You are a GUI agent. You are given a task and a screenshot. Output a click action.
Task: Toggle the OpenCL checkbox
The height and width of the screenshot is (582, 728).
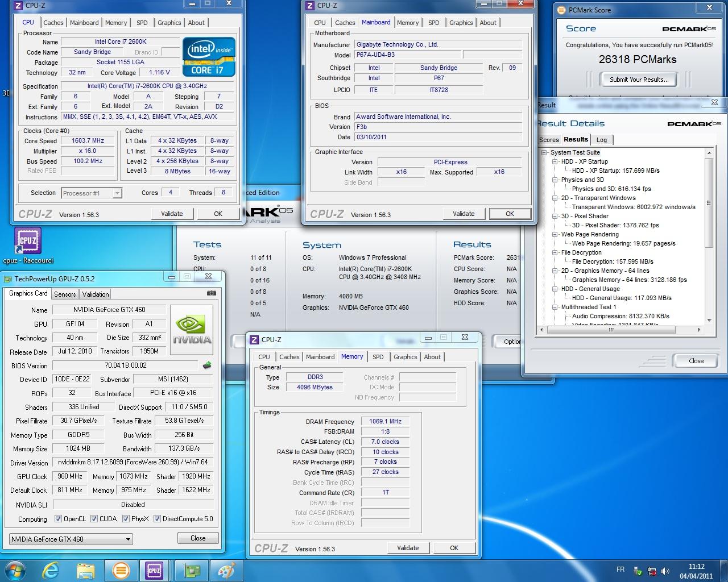58,519
